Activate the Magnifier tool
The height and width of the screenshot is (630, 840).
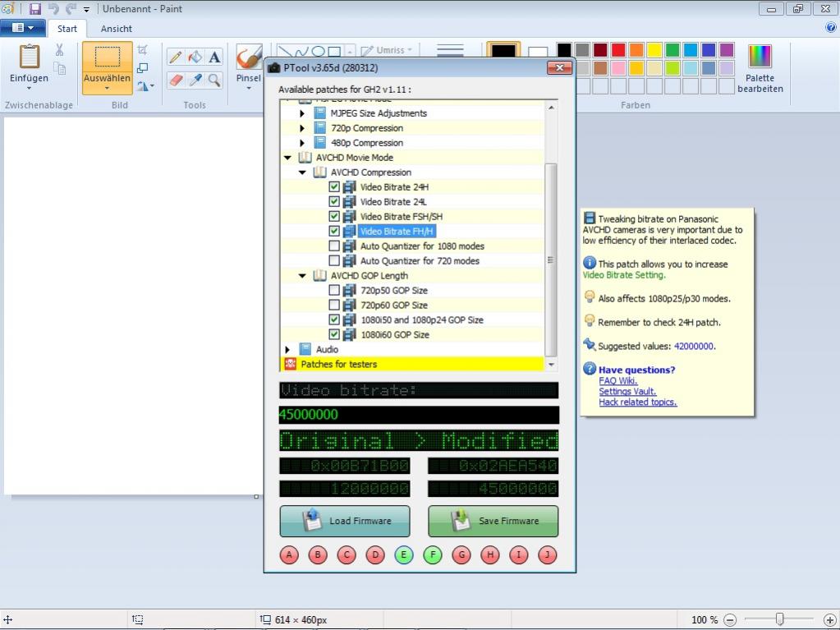[x=214, y=80]
